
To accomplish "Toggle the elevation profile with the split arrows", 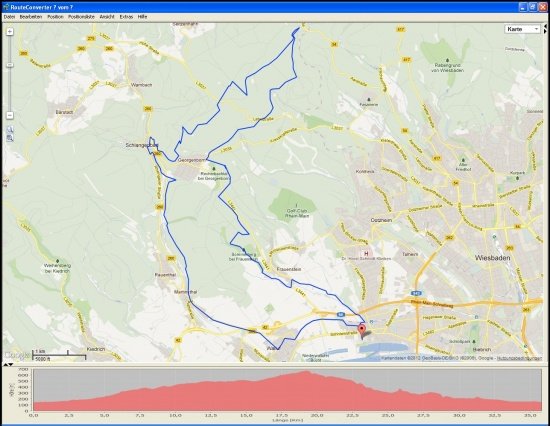I will (x=8, y=365).
